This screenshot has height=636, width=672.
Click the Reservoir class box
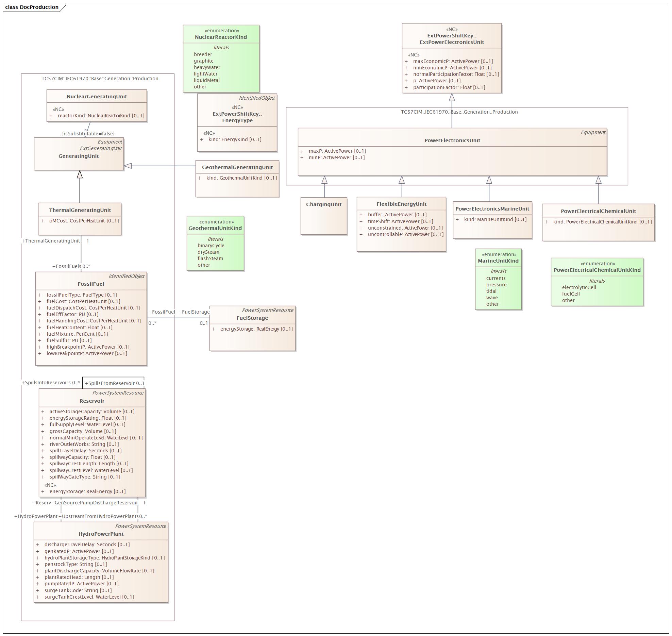(92, 401)
